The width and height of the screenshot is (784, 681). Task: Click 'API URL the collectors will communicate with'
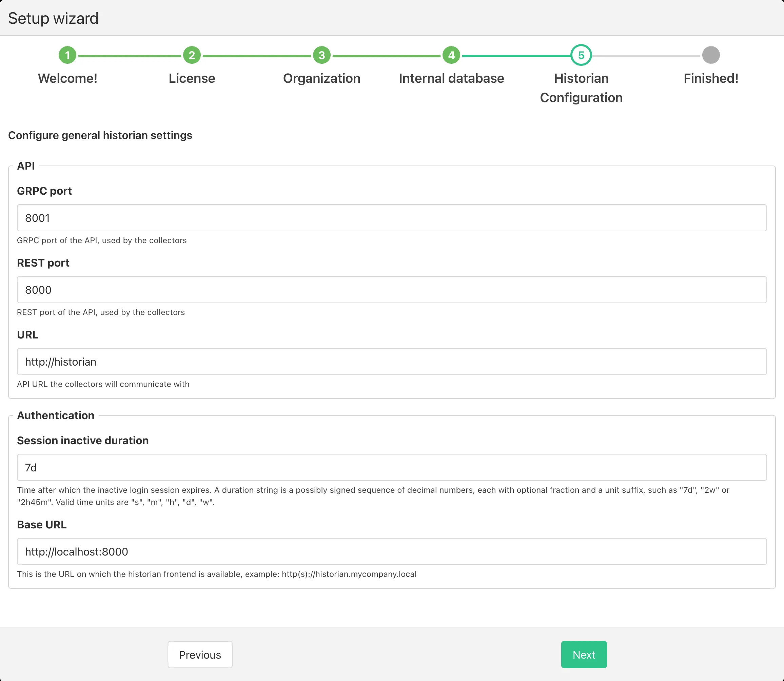point(103,384)
